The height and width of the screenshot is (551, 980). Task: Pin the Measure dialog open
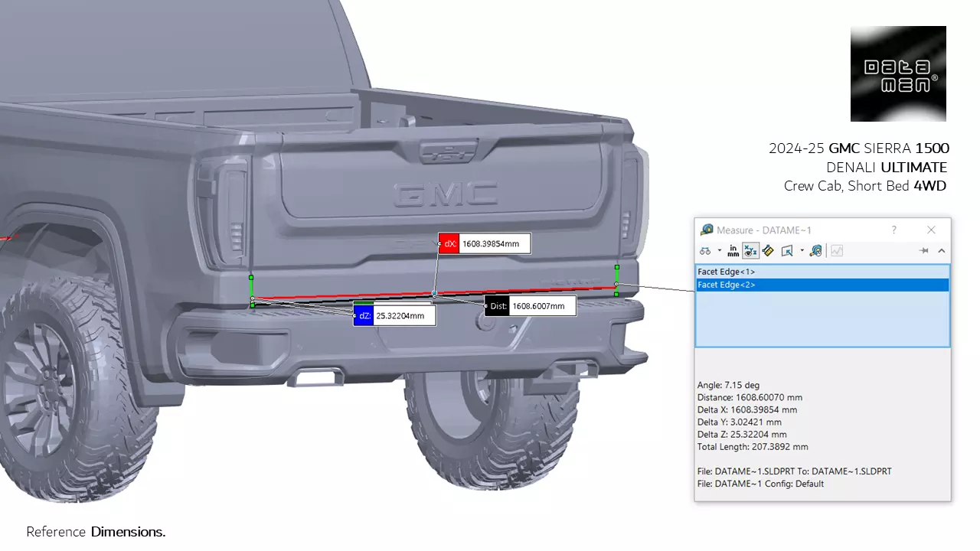click(924, 251)
